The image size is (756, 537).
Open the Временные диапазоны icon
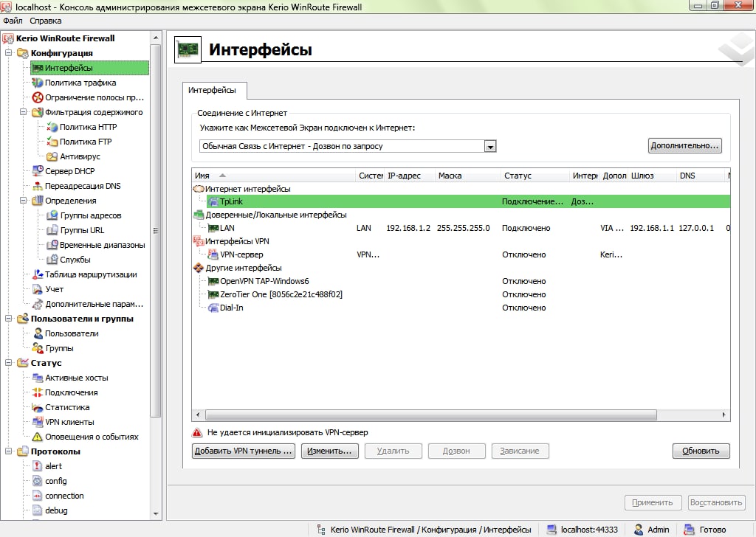[x=52, y=245]
